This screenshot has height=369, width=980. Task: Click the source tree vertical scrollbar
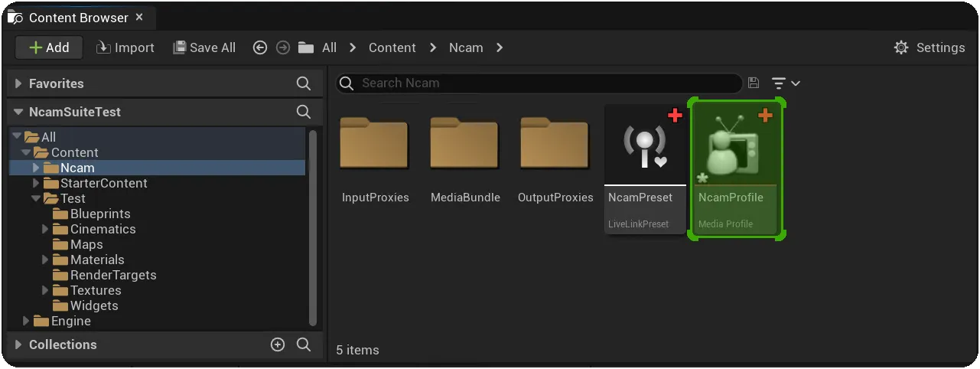coord(312,227)
